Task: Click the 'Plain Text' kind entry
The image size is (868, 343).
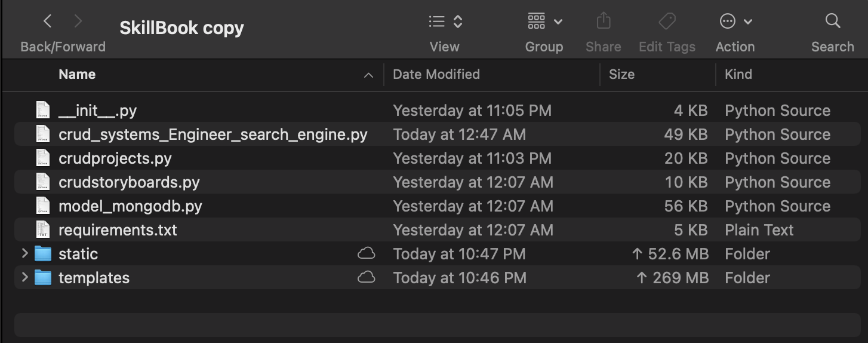Action: point(759,230)
